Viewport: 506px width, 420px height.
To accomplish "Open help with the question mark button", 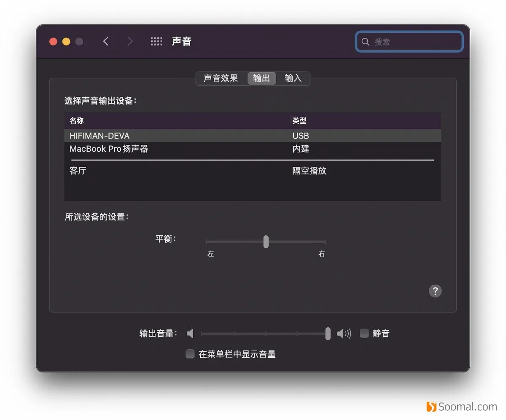I will (435, 291).
